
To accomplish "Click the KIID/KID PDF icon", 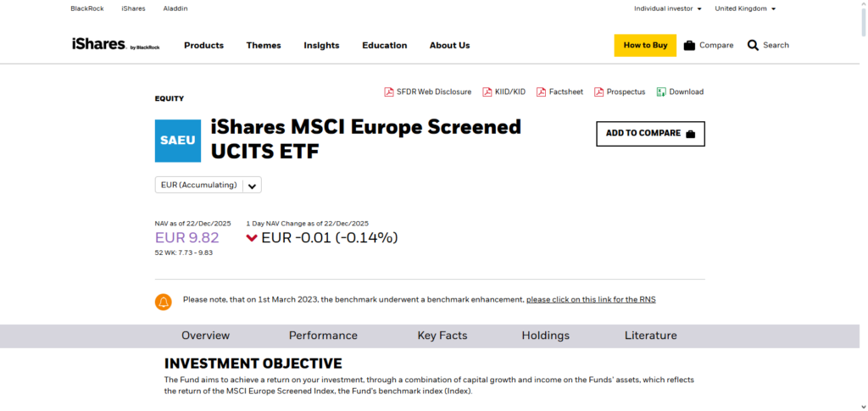I will click(487, 92).
